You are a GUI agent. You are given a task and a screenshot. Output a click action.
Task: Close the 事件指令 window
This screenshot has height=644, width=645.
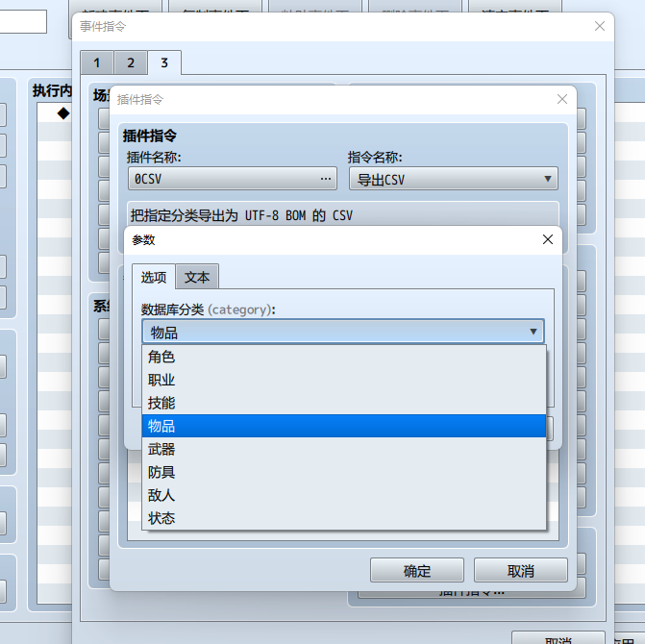[599, 26]
